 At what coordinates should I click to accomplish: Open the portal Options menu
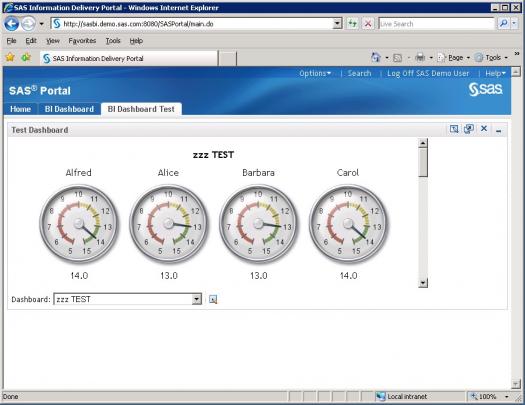coord(315,73)
